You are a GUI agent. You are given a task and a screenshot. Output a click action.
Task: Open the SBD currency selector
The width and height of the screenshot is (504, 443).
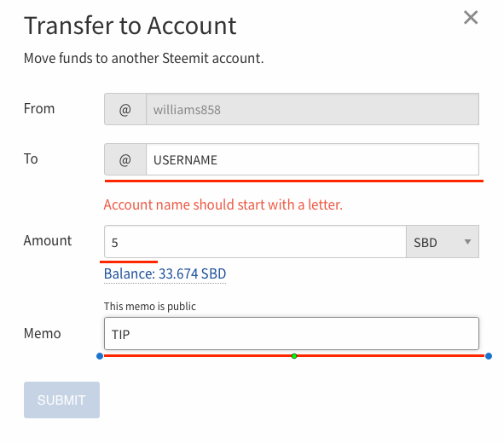(443, 241)
